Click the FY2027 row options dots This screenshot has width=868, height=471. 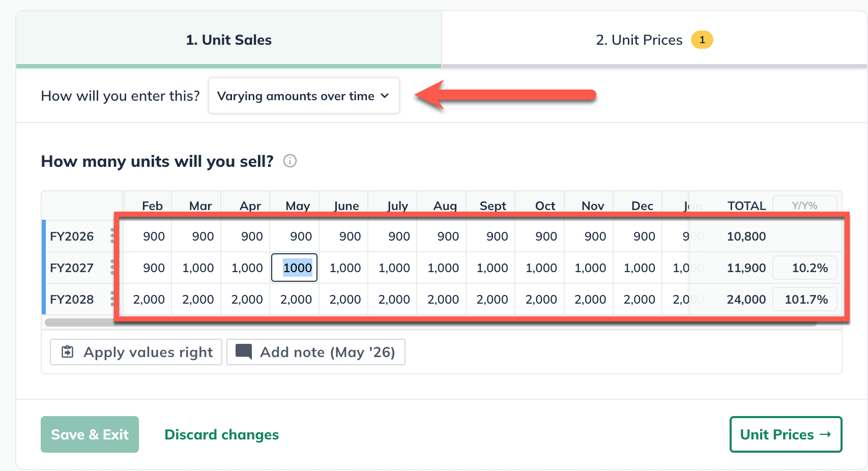click(112, 268)
